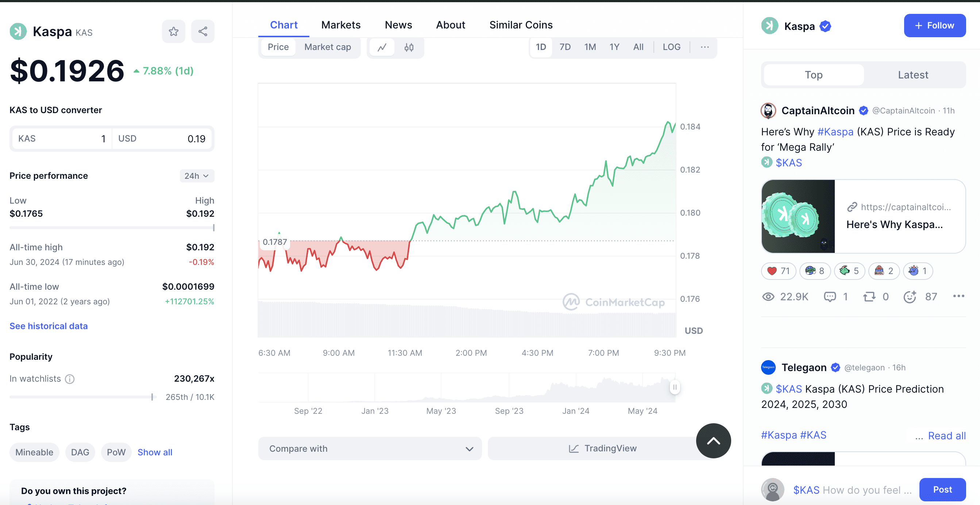Viewport: 980px width, 505px height.
Task: Enable LOG scale on chart
Action: click(x=671, y=47)
